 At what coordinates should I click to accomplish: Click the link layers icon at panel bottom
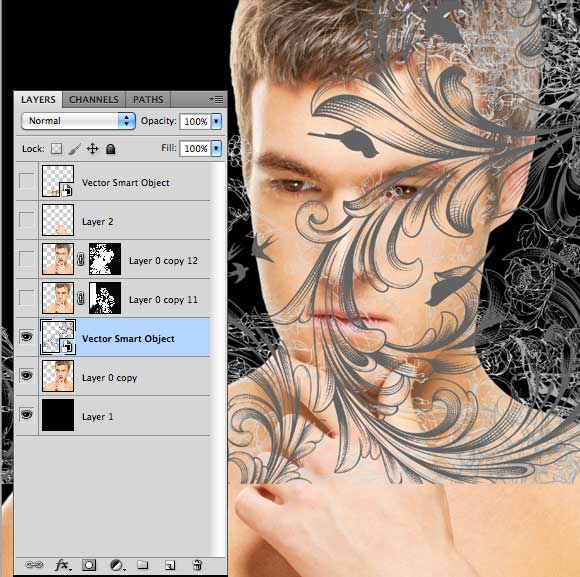pos(34,565)
